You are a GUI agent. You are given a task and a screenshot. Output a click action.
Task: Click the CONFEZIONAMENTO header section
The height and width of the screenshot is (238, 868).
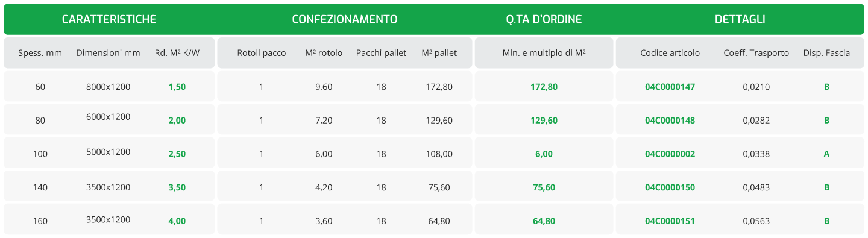345,19
